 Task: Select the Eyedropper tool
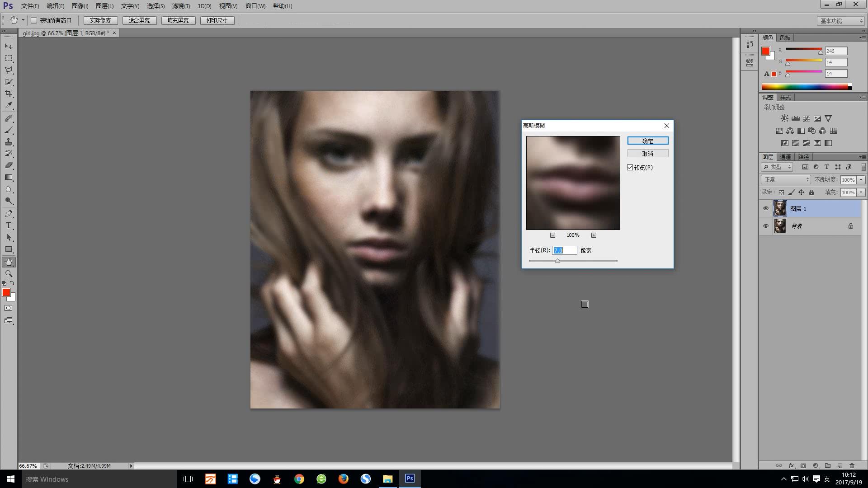[x=9, y=105]
